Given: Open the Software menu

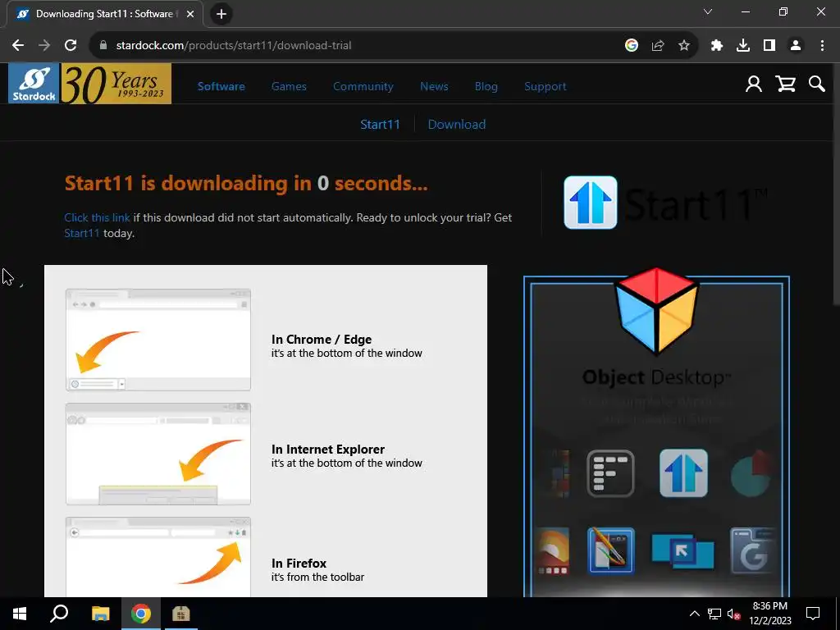Looking at the screenshot, I should 221,86.
